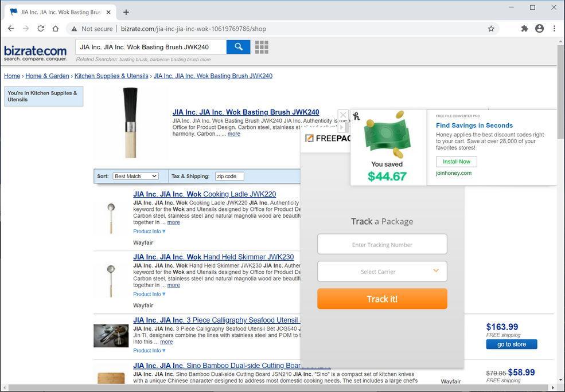Viewport: 565px width, 392px height.
Task: Click more link in Basting Brush description
Action: pyautogui.click(x=234, y=134)
